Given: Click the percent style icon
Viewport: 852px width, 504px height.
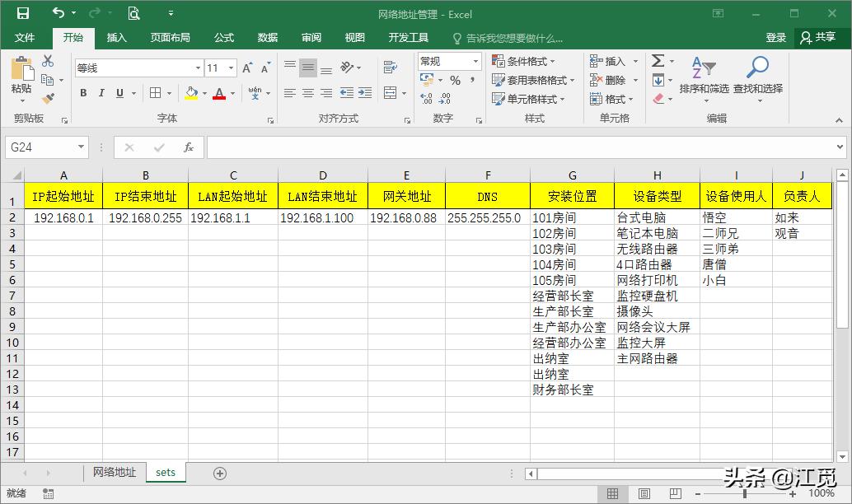Looking at the screenshot, I should [455, 80].
